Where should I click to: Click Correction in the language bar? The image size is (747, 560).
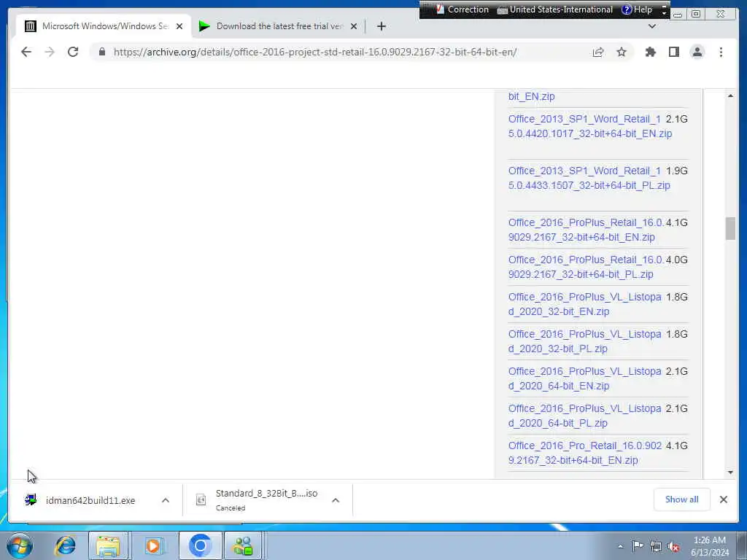point(462,9)
